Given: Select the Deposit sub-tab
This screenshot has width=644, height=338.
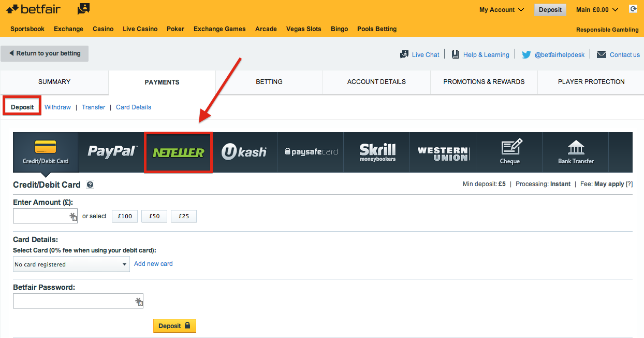Looking at the screenshot, I should (22, 107).
